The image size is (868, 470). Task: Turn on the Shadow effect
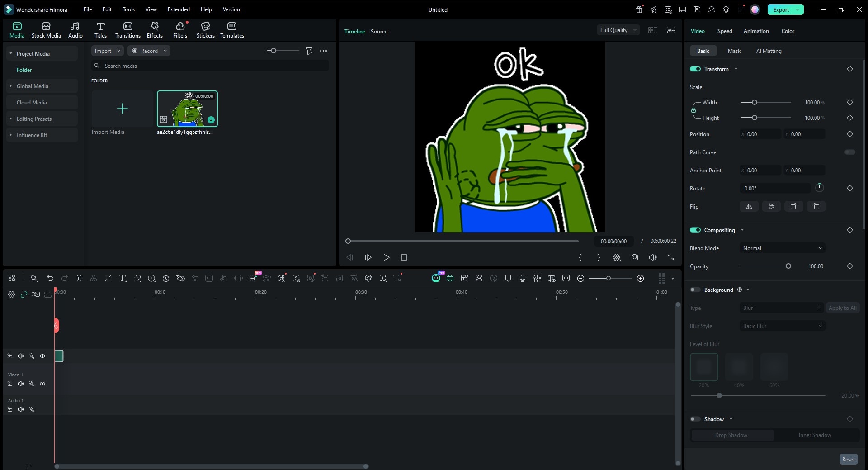pyautogui.click(x=695, y=419)
